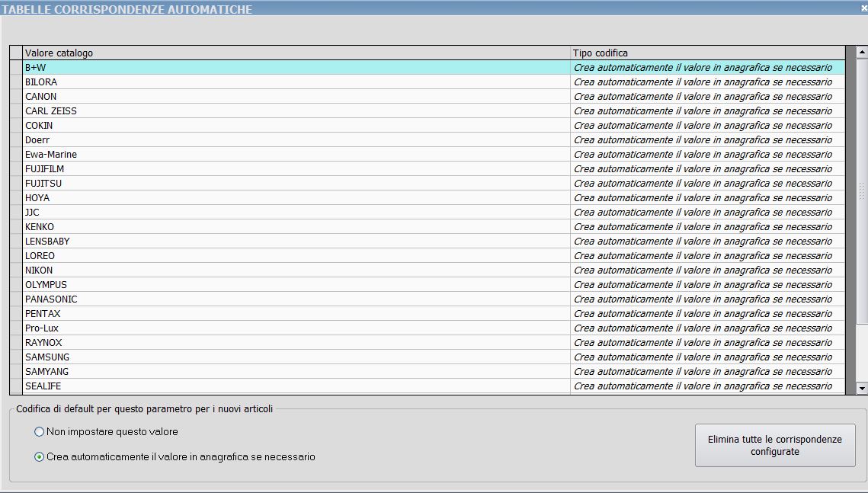Screen dimensions: 868x493
Task: Select the SAMYANG catalog value
Action: (x=296, y=371)
